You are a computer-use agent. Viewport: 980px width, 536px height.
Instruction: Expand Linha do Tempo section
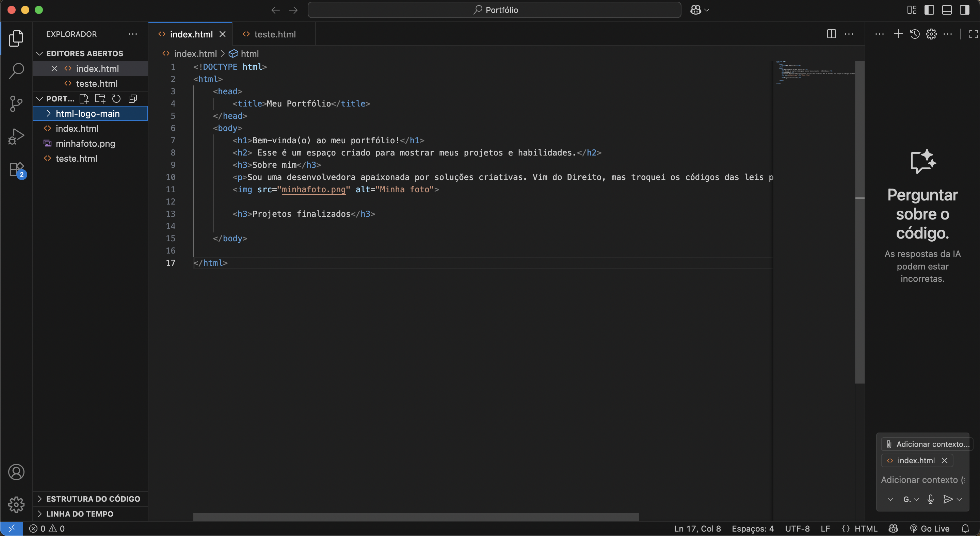click(x=90, y=514)
